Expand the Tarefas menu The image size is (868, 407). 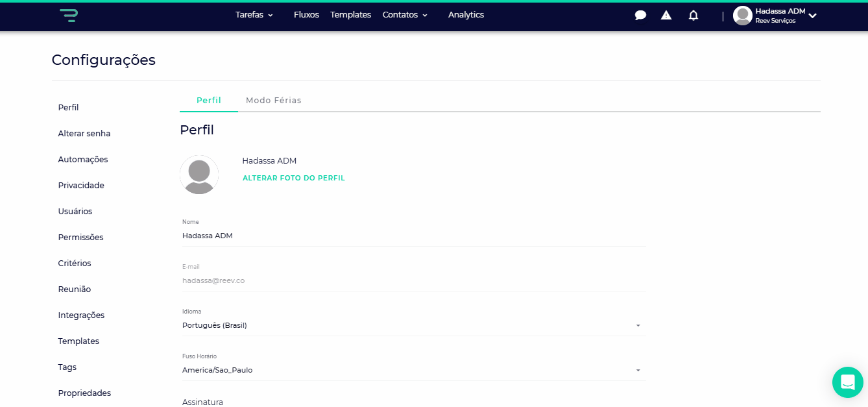(254, 15)
